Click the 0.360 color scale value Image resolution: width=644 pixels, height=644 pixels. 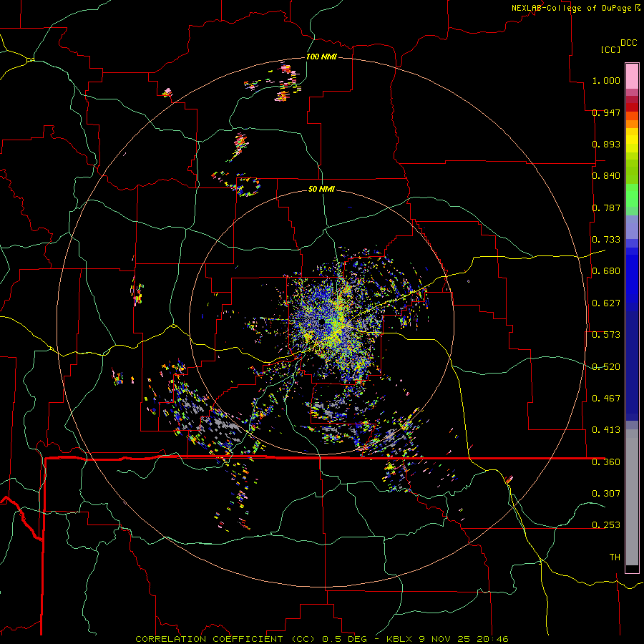pyautogui.click(x=606, y=462)
